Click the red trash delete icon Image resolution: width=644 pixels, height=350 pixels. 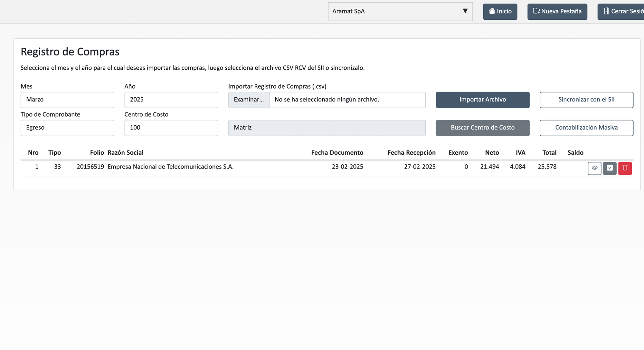pos(625,168)
